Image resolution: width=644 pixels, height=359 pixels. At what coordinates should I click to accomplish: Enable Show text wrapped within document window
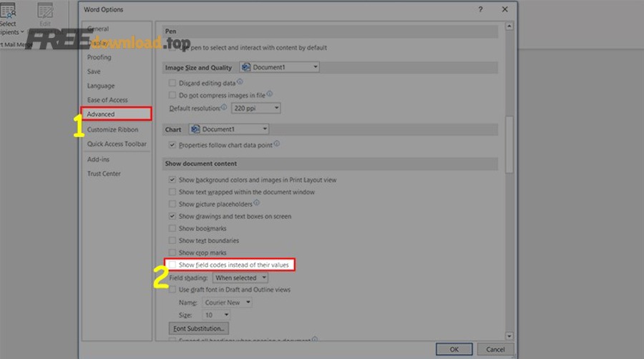tap(172, 192)
